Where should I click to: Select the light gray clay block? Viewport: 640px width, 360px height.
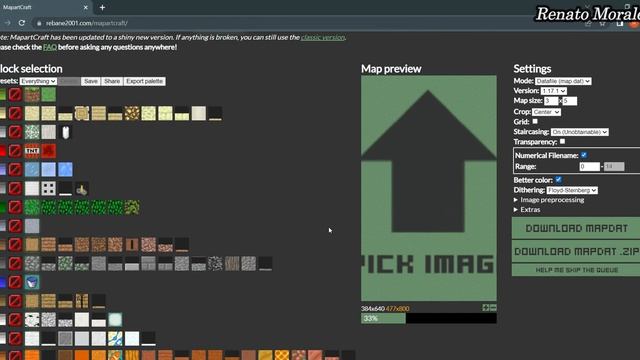tap(32, 226)
